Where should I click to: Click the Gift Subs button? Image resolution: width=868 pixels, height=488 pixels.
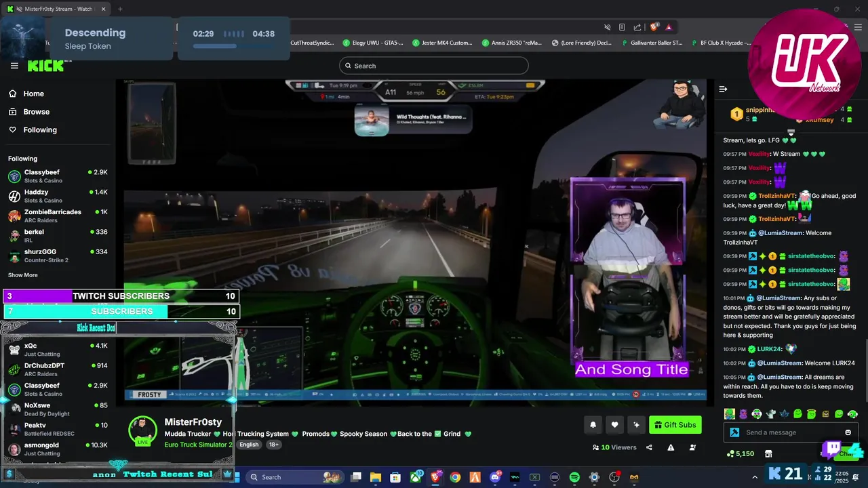pyautogui.click(x=675, y=425)
